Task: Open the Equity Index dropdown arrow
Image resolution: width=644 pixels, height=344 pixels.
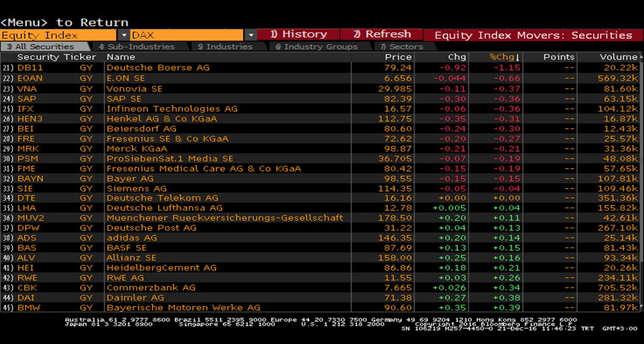Action: (x=124, y=35)
